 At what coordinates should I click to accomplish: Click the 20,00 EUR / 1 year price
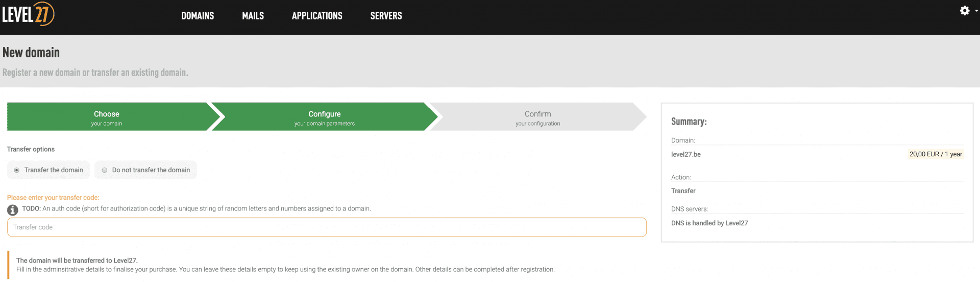[936, 154]
